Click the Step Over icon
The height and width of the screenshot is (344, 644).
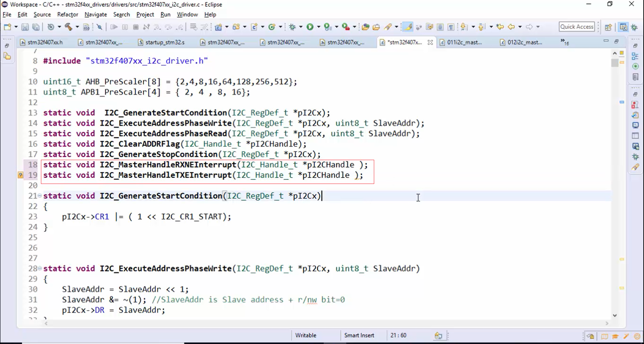click(x=168, y=27)
